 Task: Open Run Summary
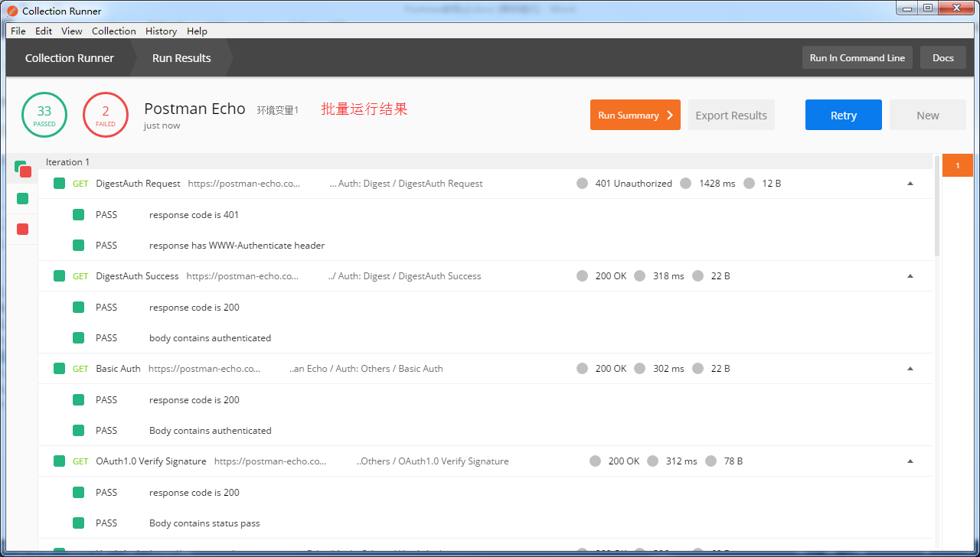click(x=635, y=115)
